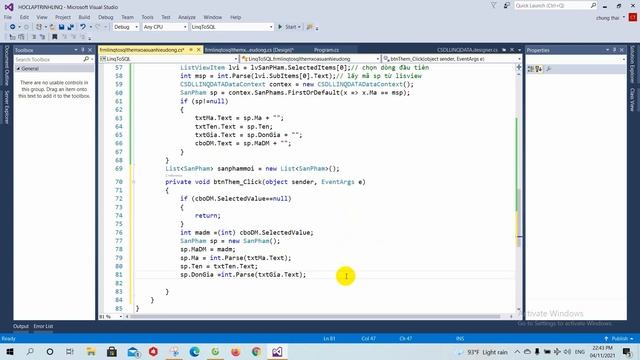Click the split editor handle above scrollbar
The width and height of the screenshot is (640, 360).
coord(518,67)
